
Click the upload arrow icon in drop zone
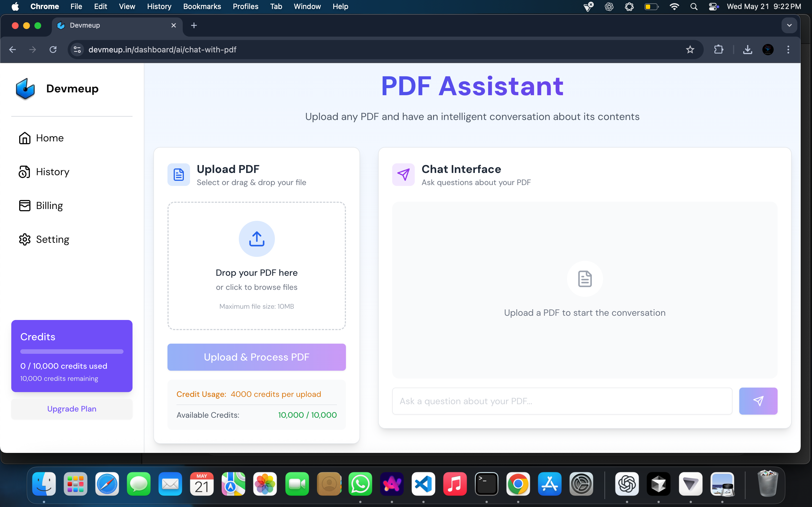coord(257,239)
